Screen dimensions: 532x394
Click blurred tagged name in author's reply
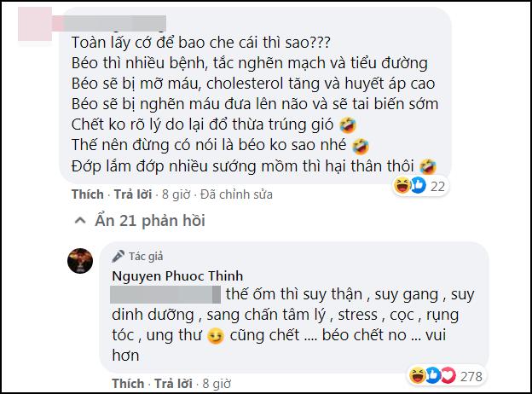coord(165,295)
